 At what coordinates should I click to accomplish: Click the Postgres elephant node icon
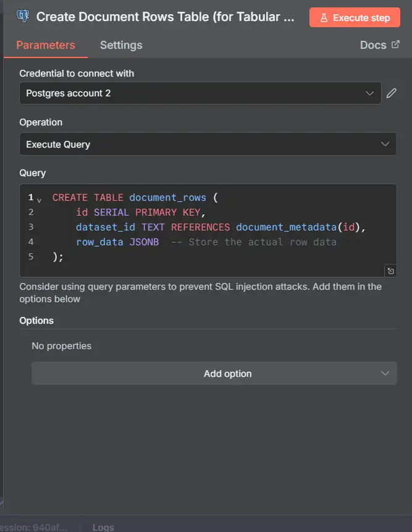(23, 17)
